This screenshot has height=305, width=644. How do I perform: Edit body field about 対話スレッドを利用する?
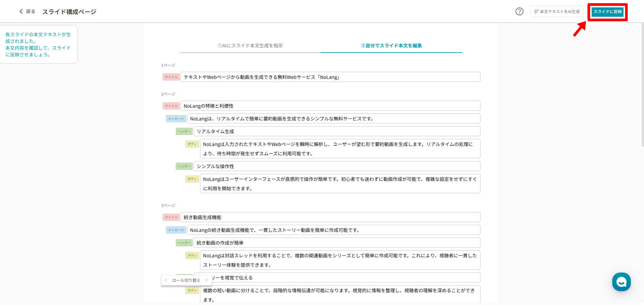[340, 260]
